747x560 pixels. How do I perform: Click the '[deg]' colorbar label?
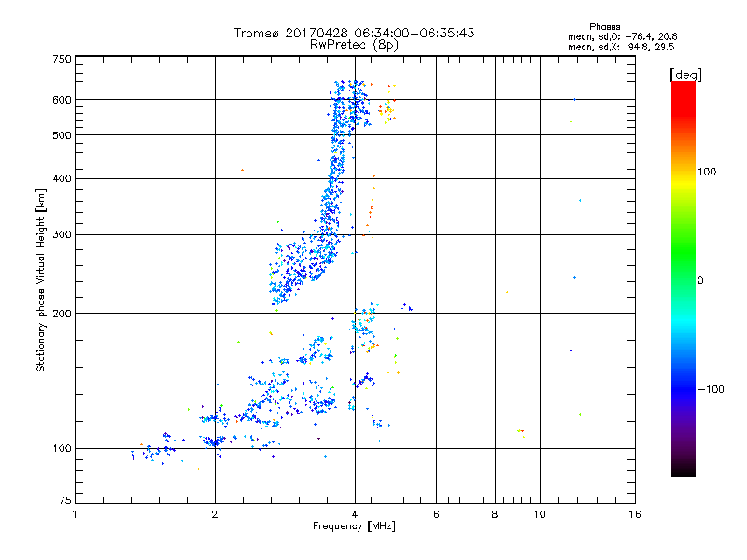(x=685, y=75)
